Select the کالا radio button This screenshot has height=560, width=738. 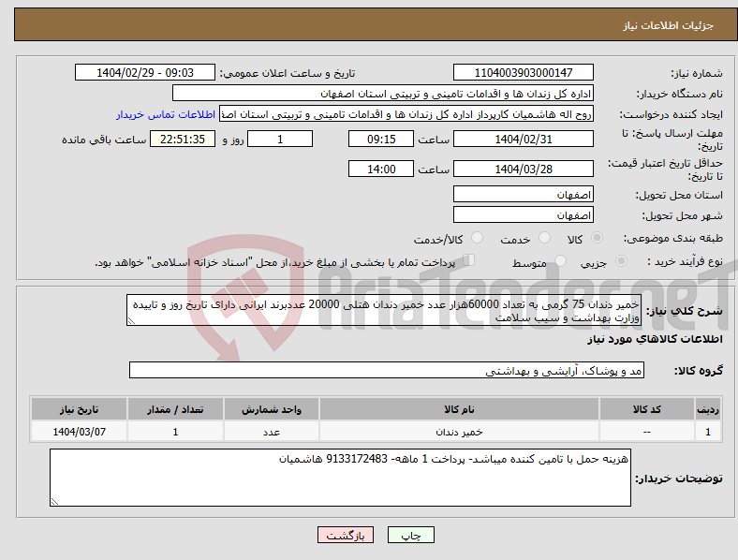pyautogui.click(x=597, y=238)
